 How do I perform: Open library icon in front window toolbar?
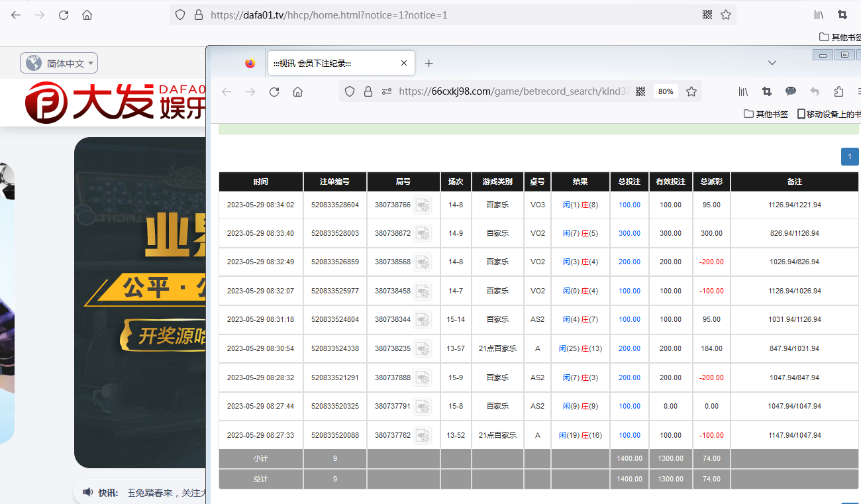pos(744,91)
